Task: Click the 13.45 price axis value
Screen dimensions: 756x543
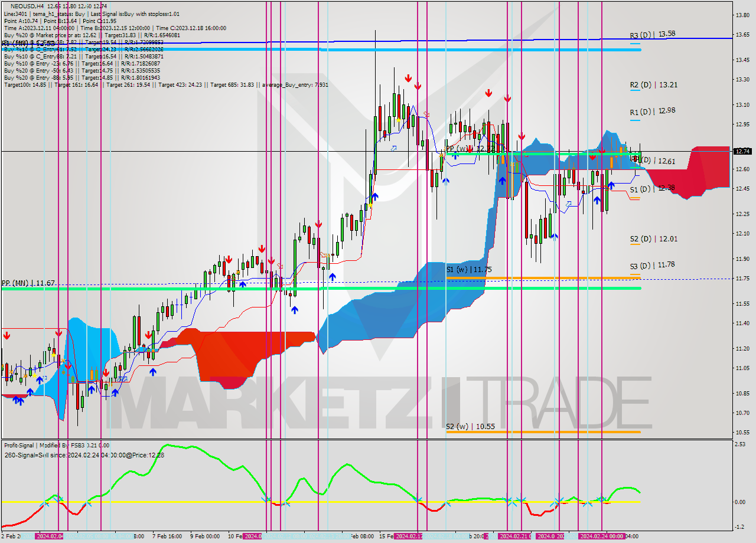Action: tap(742, 60)
